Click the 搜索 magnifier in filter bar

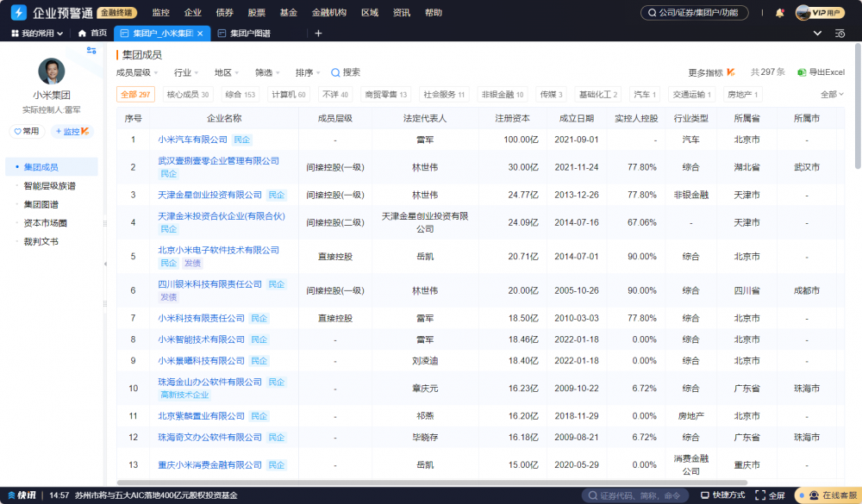(346, 72)
